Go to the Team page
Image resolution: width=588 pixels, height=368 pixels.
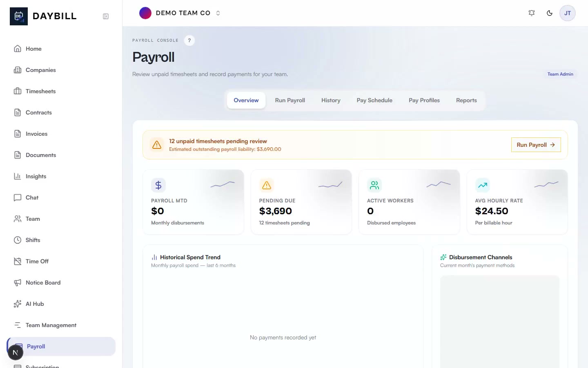click(61, 219)
